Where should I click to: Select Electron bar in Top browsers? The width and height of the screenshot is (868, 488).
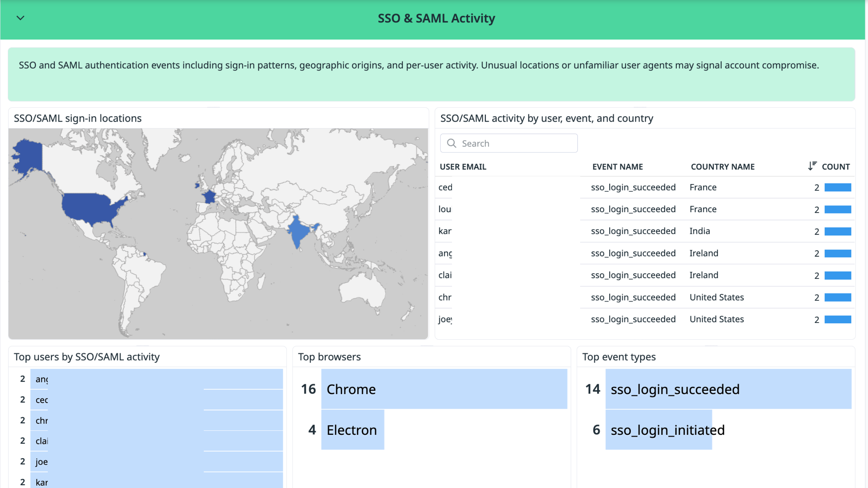[x=353, y=430]
